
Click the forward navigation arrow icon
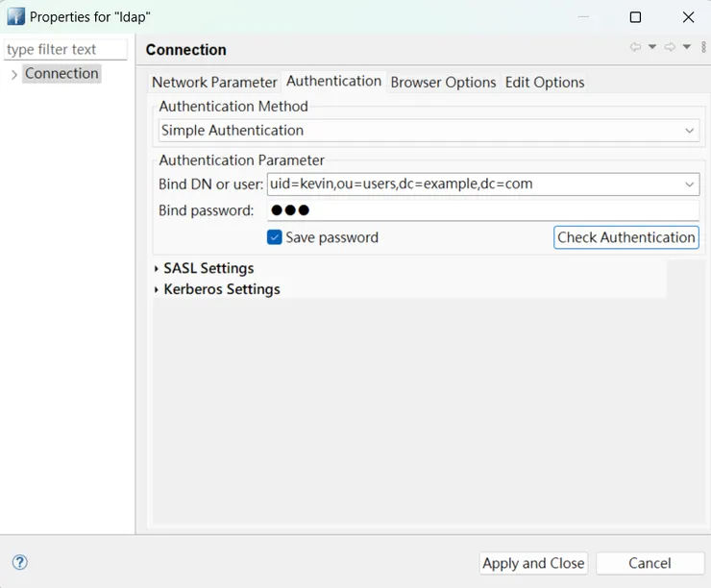pos(670,47)
